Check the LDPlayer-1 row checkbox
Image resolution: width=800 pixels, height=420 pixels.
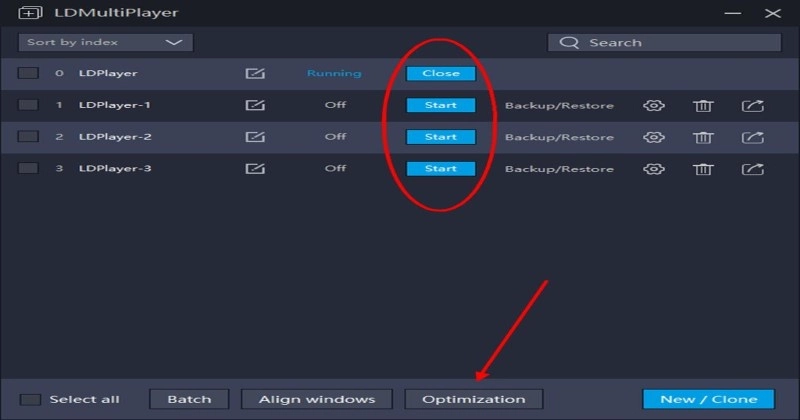(x=28, y=105)
